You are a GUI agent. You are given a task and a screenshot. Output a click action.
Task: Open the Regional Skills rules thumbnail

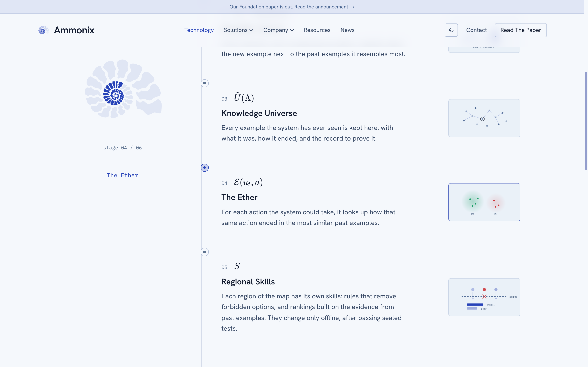[x=484, y=297]
